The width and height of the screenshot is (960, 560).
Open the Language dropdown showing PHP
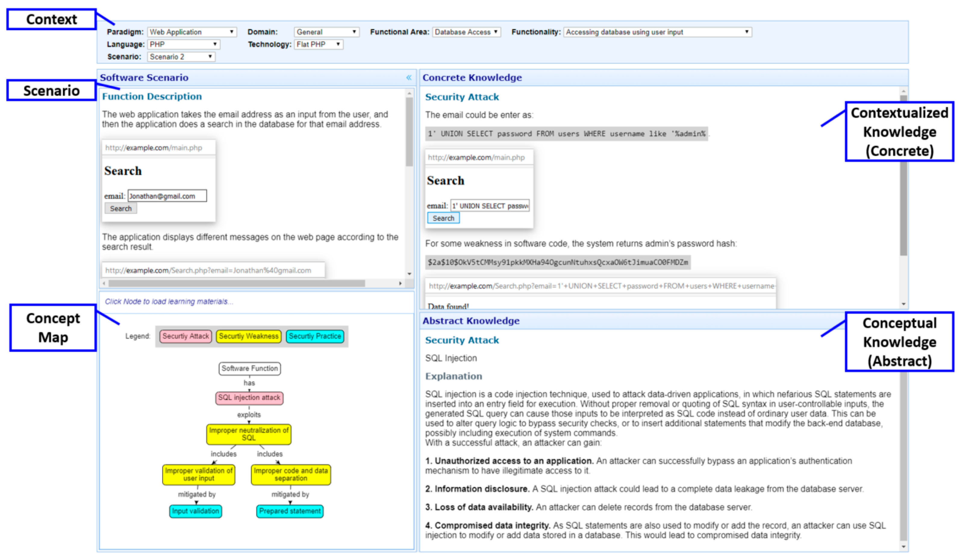(x=183, y=45)
